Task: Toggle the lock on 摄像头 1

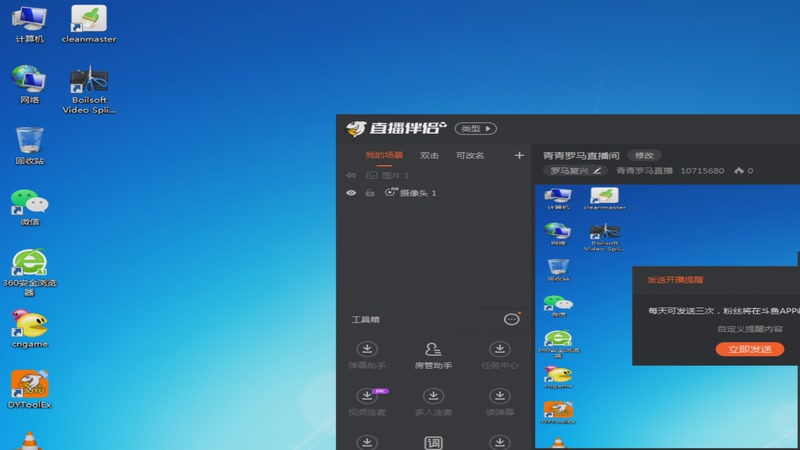Action: (370, 193)
